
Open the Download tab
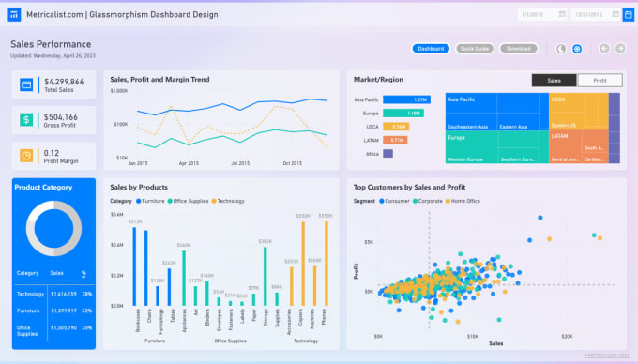point(518,49)
